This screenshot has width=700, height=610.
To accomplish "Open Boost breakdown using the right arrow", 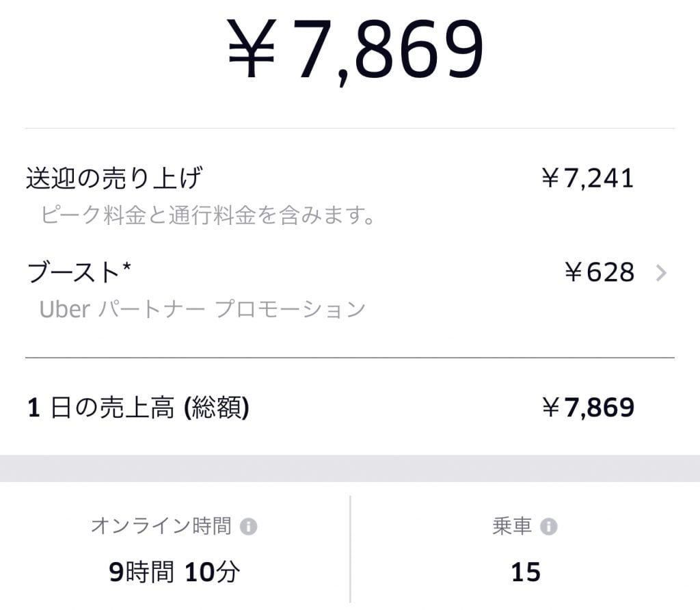I will (x=660, y=273).
